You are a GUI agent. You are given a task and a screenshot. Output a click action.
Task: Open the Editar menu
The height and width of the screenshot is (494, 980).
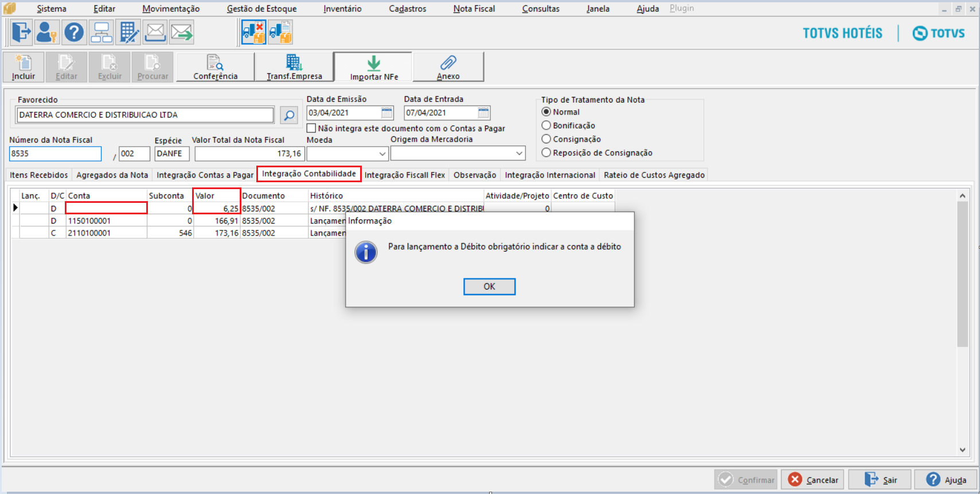104,9
